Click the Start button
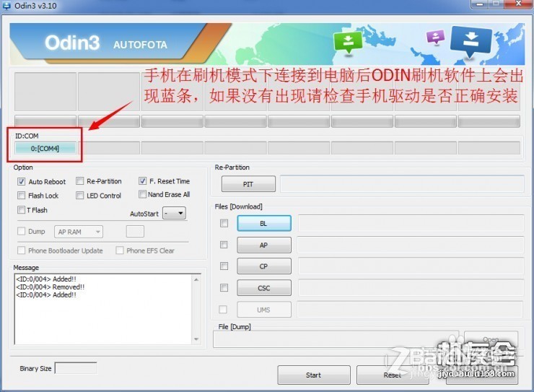Screen dimensions: 534x392 pos(314,375)
